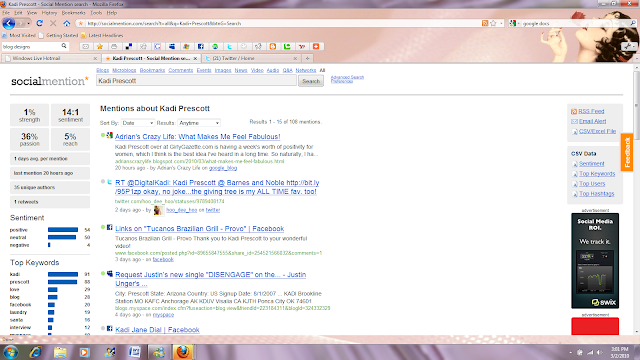Click the Delicious bookmark toolbar icon
Viewport: 640px width, 360px height.
pyautogui.click(x=129, y=47)
